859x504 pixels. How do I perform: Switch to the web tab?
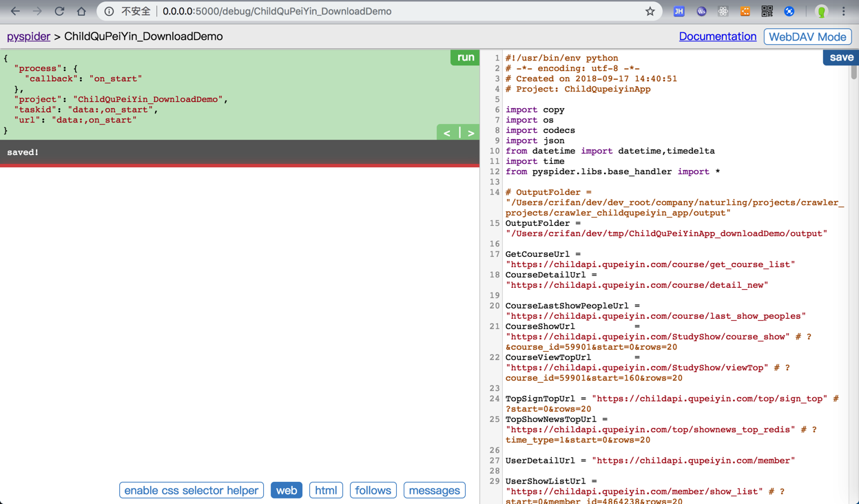coord(287,490)
